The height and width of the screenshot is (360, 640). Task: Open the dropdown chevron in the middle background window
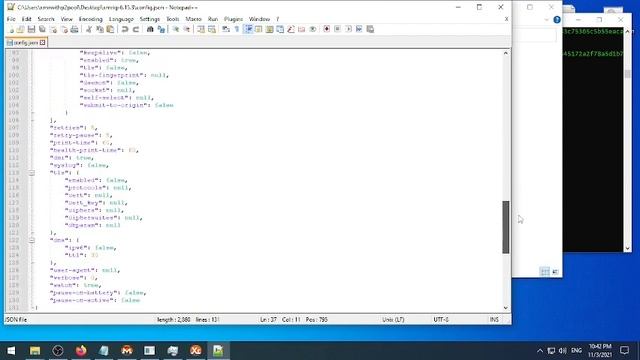[547, 20]
